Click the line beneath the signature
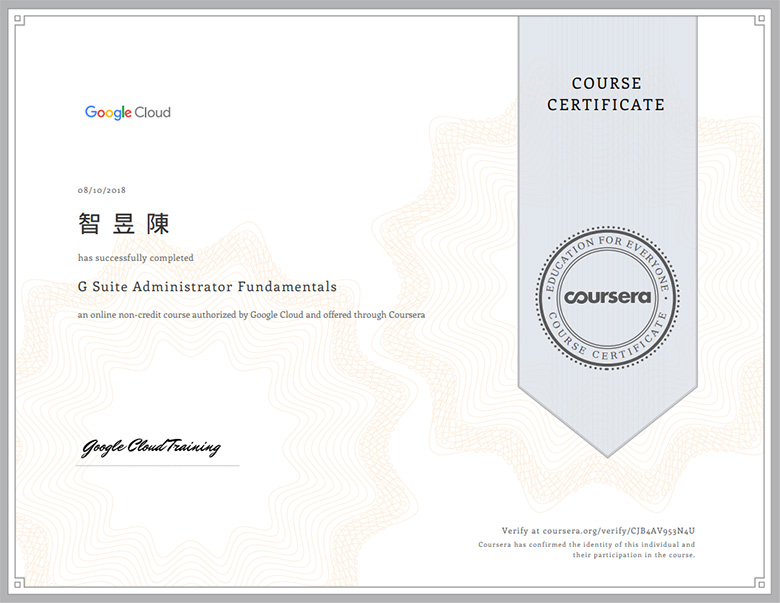Screen dimensions: 780x603 (x=158, y=466)
